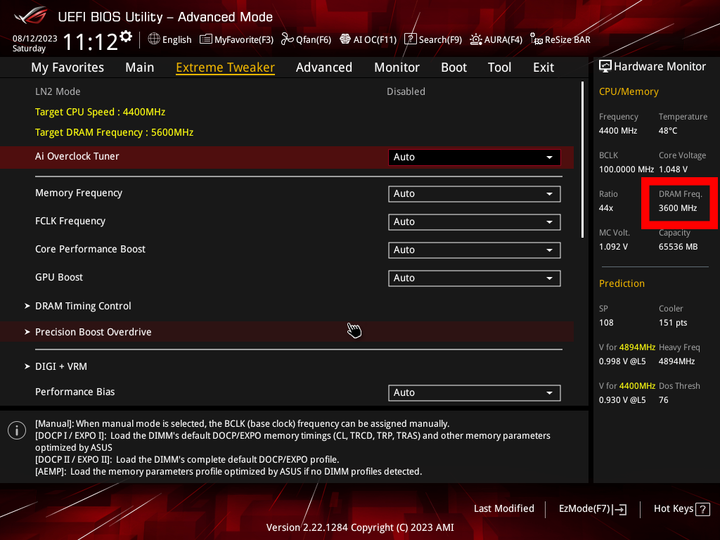Select Ai Overclock Tuner label
The width and height of the screenshot is (720, 540).
(x=77, y=157)
